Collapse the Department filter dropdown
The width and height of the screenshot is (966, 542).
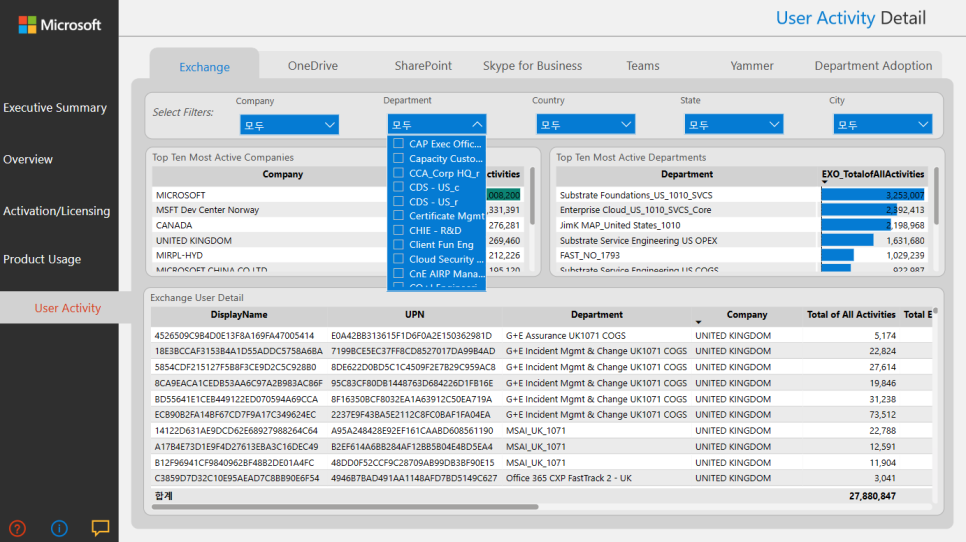point(437,124)
